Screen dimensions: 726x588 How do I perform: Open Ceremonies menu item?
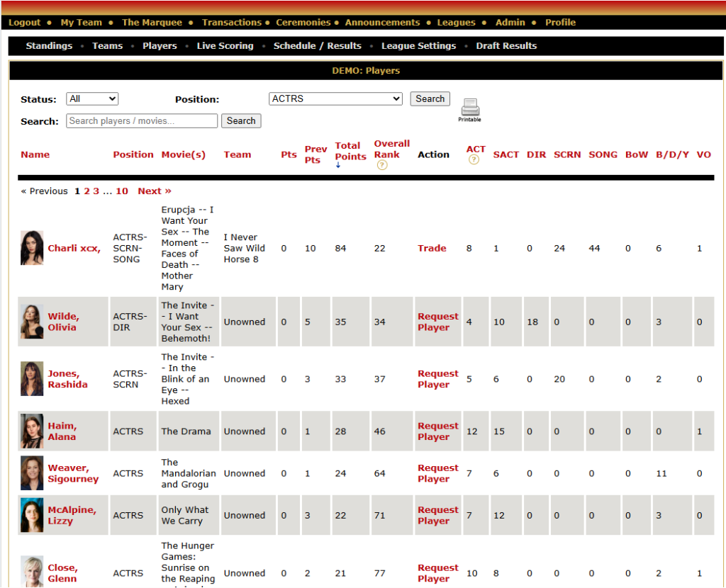[303, 22]
